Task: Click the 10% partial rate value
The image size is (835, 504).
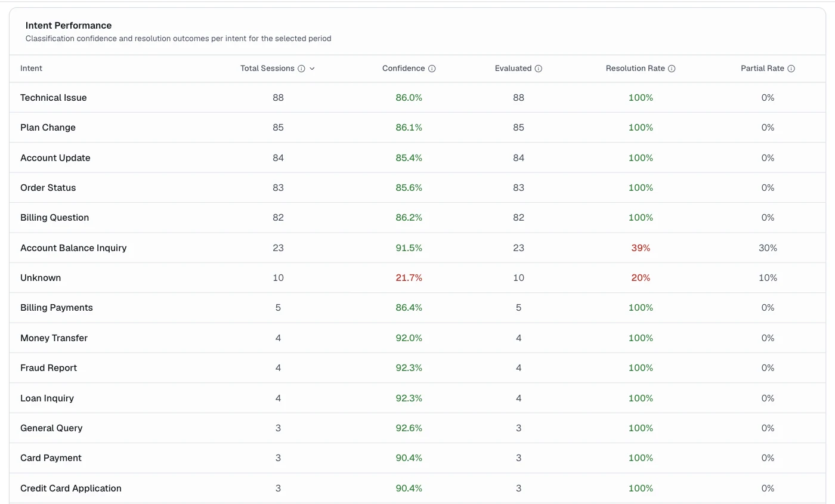Action: click(768, 278)
